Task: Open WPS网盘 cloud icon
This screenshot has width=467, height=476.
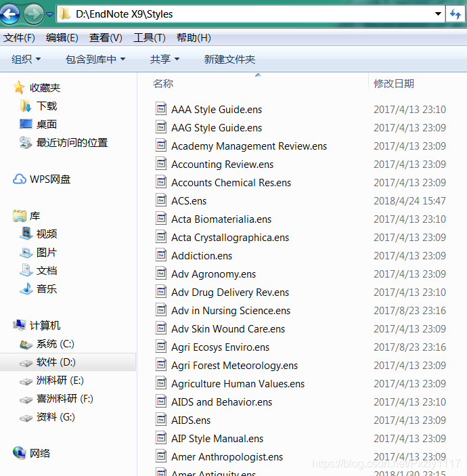Action: 20,179
